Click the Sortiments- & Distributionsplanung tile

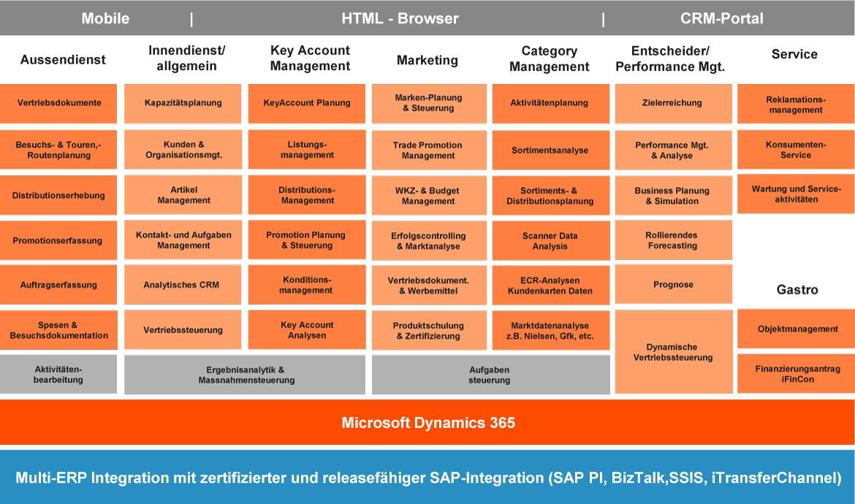(551, 196)
